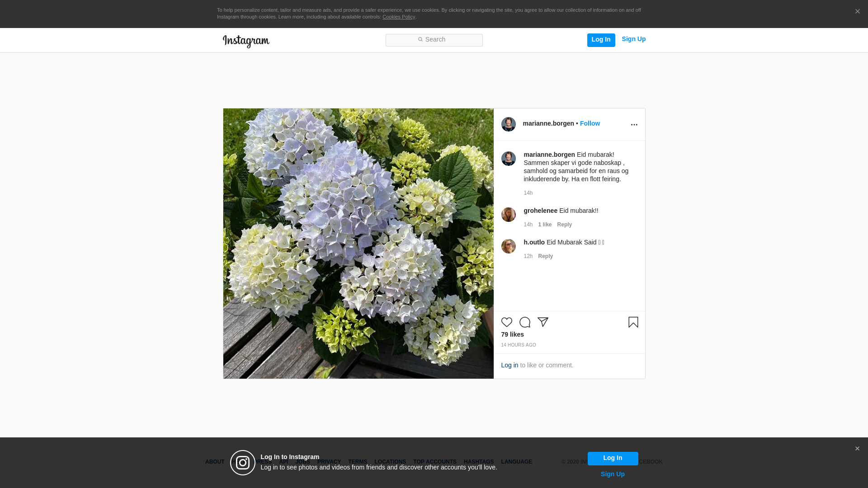
Task: Click the header Log In button
Action: coord(601,40)
